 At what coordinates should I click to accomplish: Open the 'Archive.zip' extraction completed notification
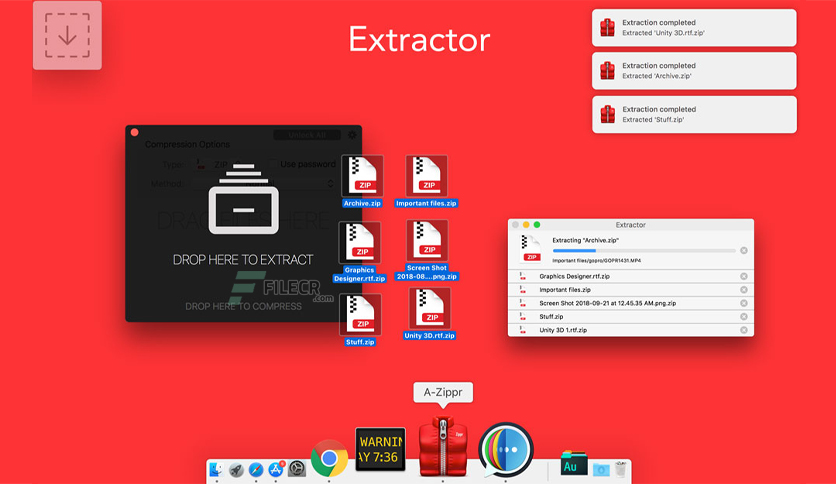[694, 71]
